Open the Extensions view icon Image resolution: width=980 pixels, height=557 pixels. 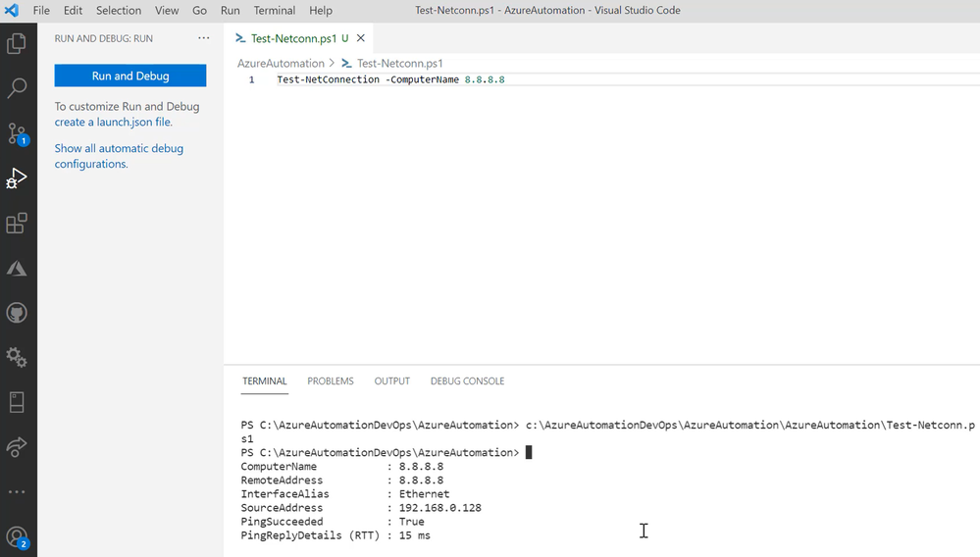(x=17, y=223)
